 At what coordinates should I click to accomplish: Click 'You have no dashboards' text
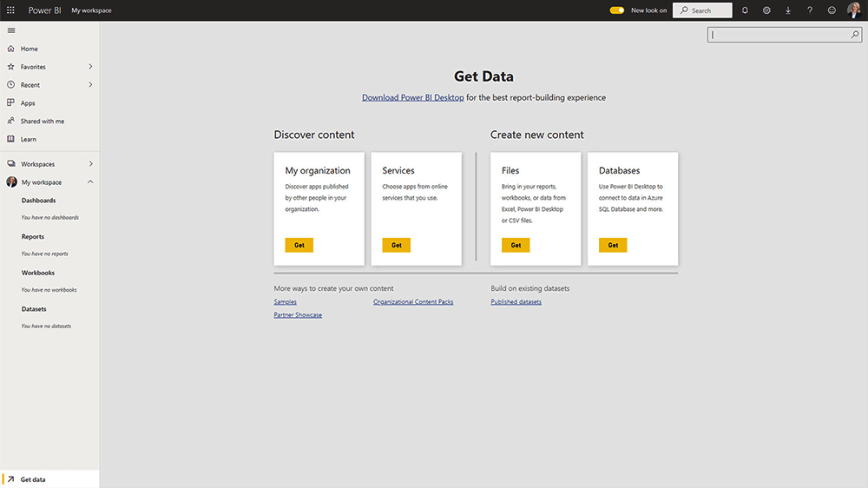tap(49, 218)
